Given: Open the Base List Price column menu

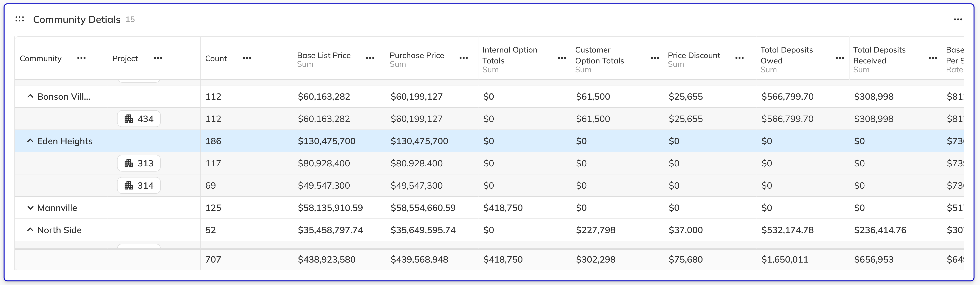Looking at the screenshot, I should (370, 58).
